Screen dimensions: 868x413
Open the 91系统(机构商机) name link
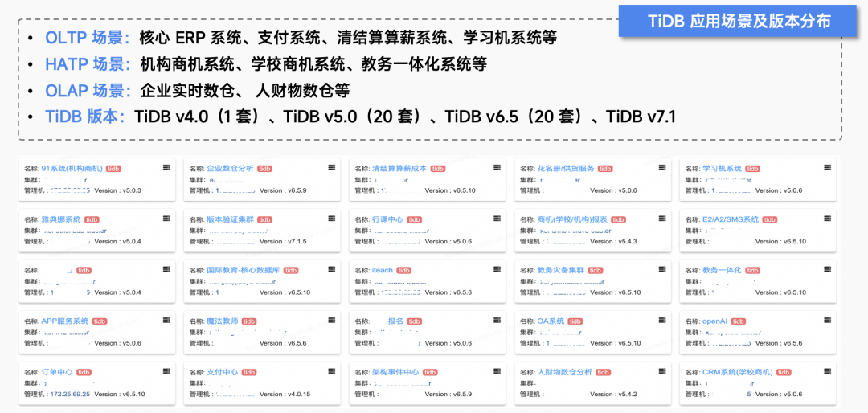[x=72, y=169]
